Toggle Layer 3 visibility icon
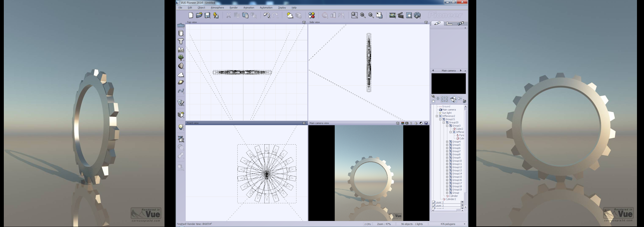Image resolution: width=644 pixels, height=227 pixels. (x=462, y=205)
